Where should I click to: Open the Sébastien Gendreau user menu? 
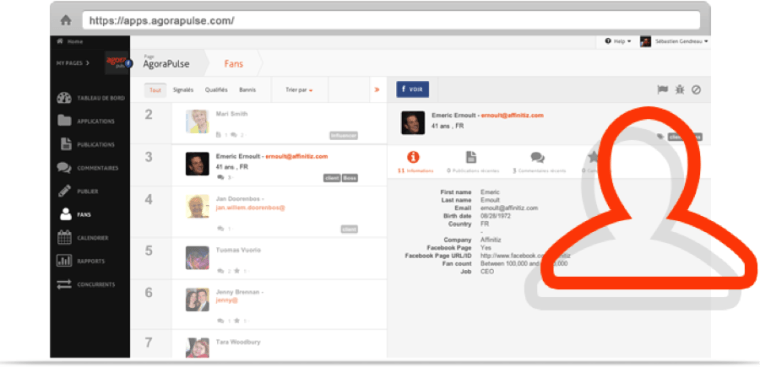pos(681,42)
